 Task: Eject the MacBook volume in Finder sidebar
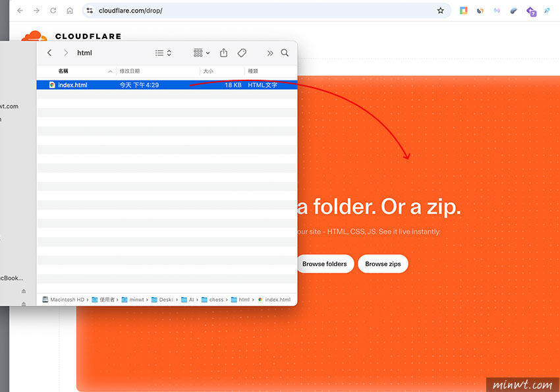[24, 291]
